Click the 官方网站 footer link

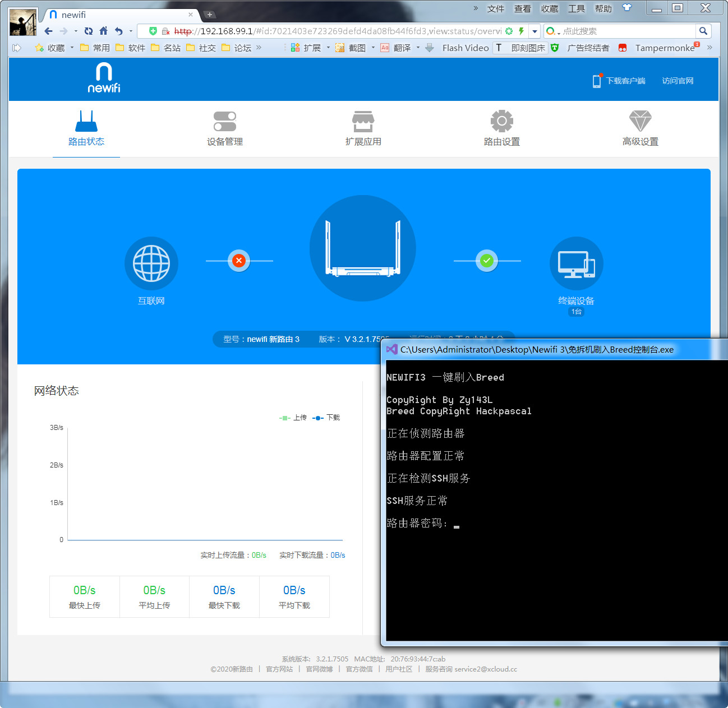[279, 669]
